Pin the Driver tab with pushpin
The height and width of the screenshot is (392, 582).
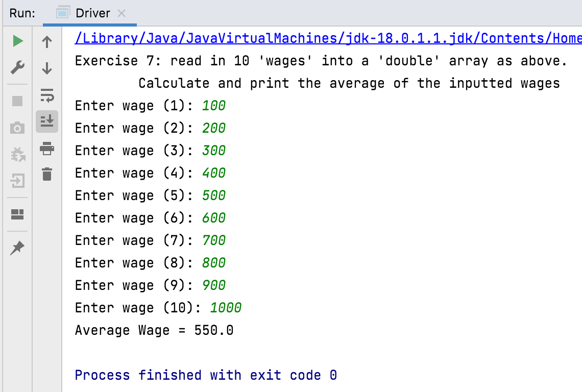(x=18, y=248)
